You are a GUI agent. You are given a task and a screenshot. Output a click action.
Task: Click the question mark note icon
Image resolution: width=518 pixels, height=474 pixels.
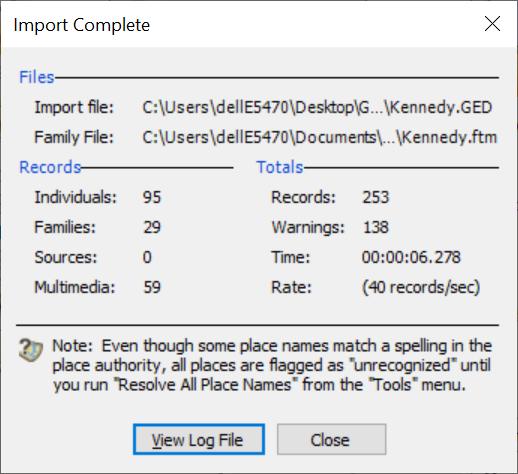pyautogui.click(x=31, y=350)
